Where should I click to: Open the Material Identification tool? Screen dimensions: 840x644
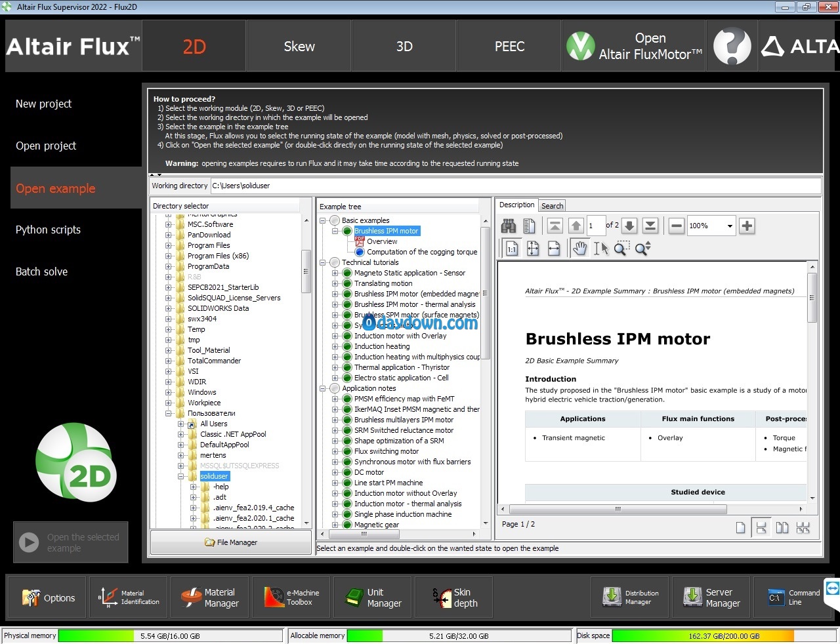click(x=129, y=597)
